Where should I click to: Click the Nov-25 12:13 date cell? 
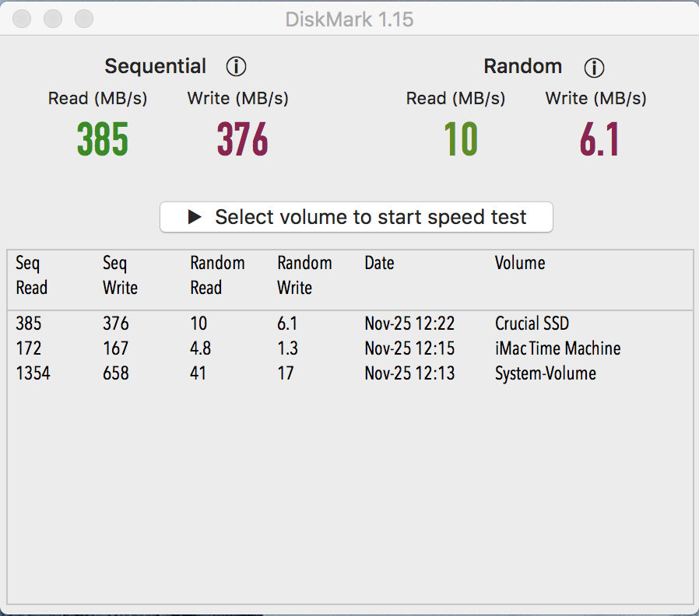tap(409, 373)
